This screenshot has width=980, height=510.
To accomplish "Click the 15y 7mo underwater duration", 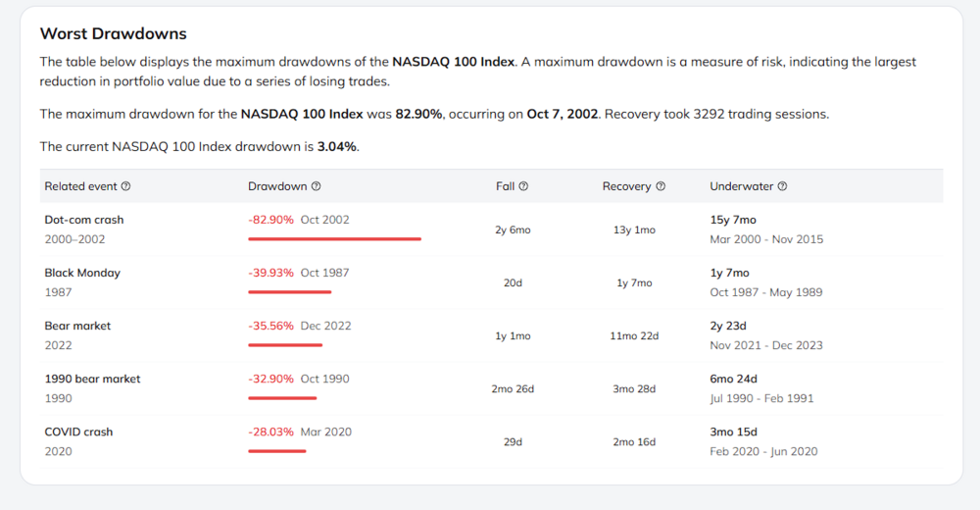I will pos(733,220).
